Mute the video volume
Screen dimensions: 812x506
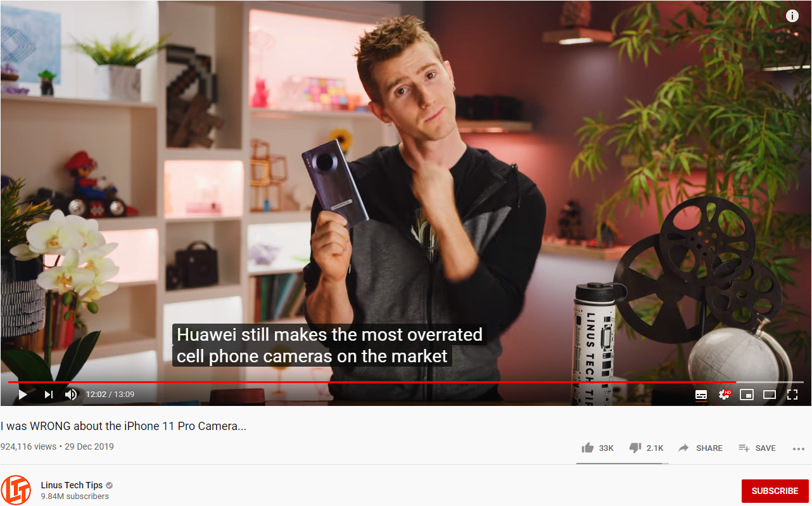pyautogui.click(x=71, y=395)
